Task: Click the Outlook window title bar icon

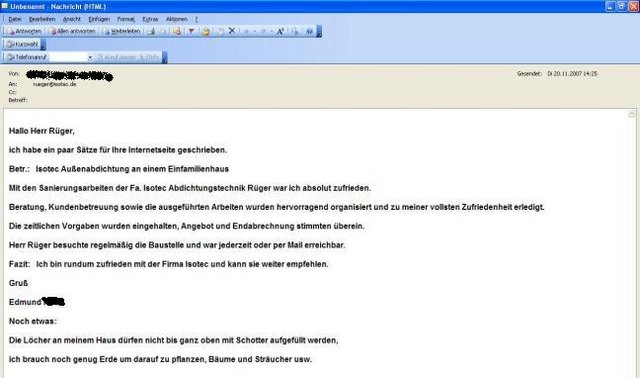Action: [5, 6]
